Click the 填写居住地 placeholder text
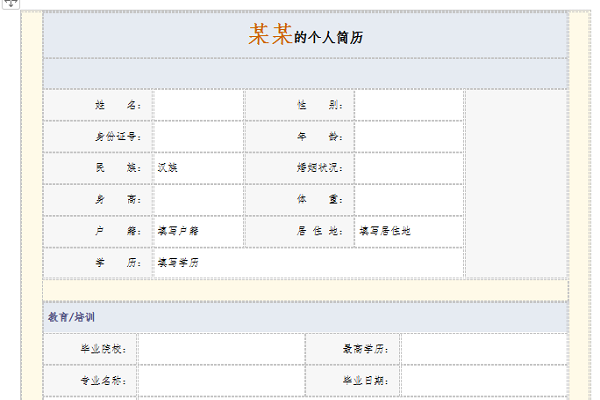This screenshot has width=600, height=400. 385,231
